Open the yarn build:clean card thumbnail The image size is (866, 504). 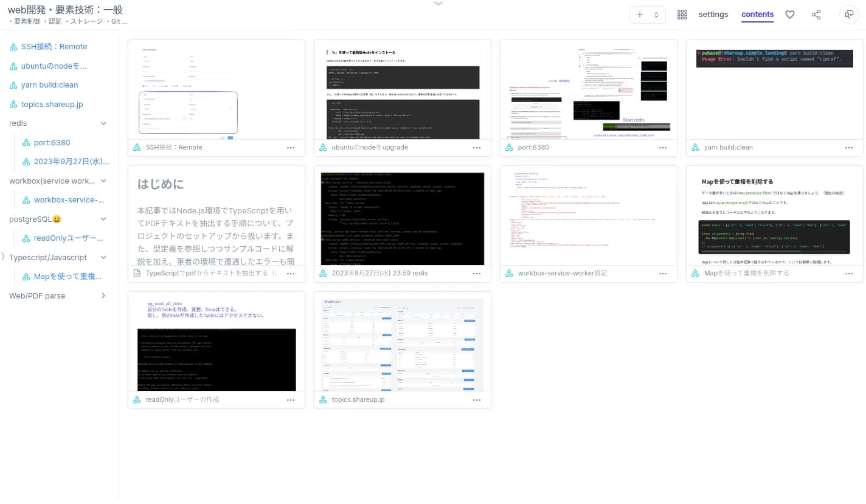pyautogui.click(x=775, y=90)
